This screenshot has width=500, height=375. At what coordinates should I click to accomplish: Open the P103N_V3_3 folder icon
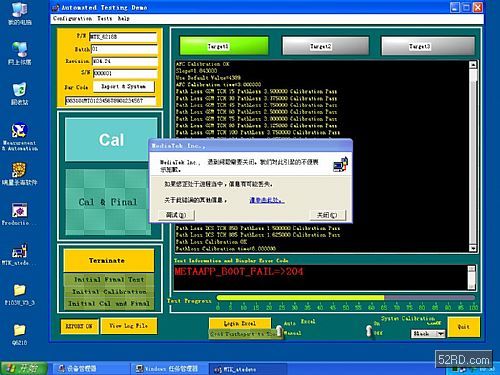pyautogui.click(x=19, y=294)
